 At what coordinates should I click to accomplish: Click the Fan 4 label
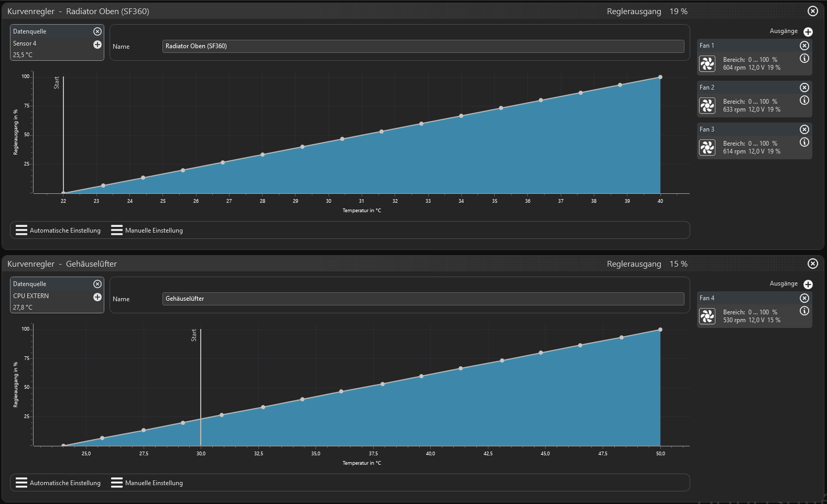(x=707, y=298)
